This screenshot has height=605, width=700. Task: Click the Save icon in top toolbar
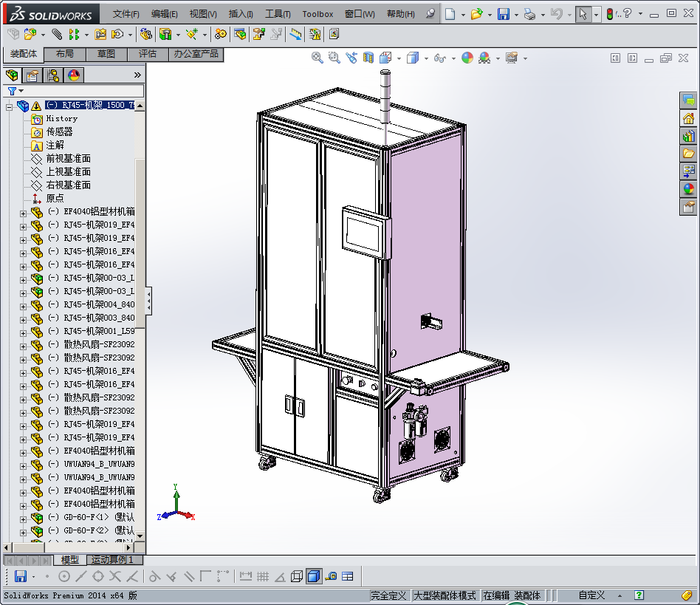click(x=503, y=14)
